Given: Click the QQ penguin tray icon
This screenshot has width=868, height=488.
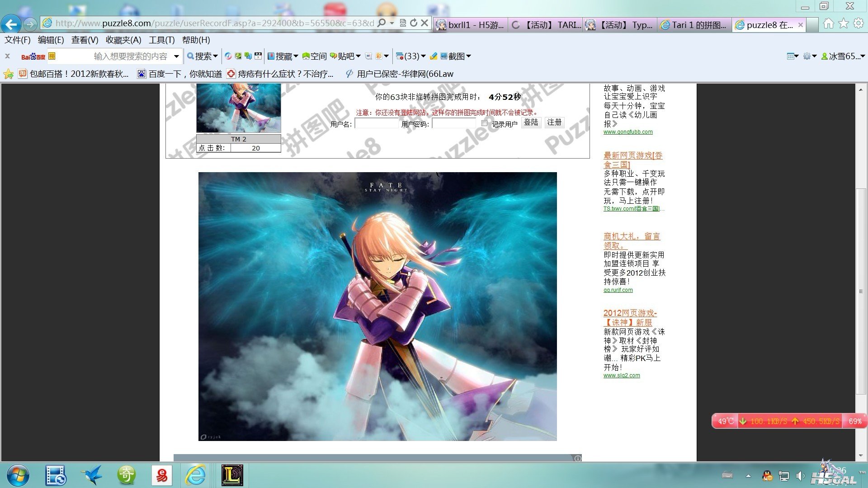Looking at the screenshot, I should click(767, 476).
